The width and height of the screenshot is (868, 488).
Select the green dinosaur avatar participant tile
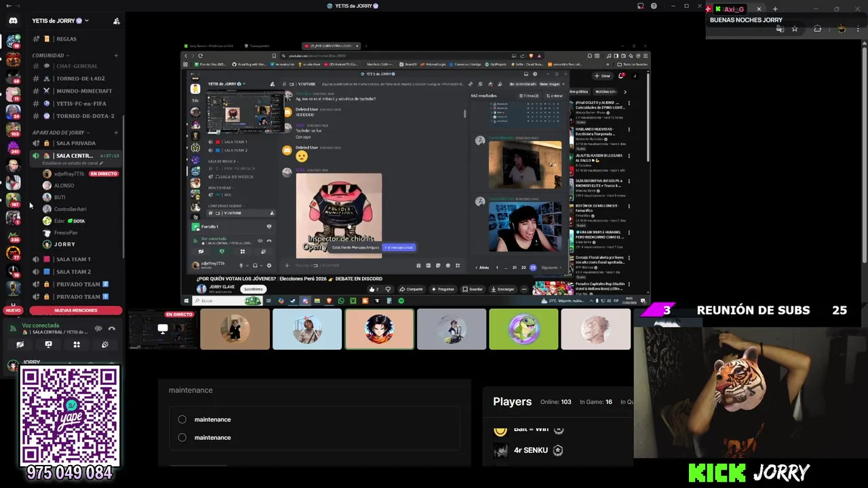pos(524,329)
